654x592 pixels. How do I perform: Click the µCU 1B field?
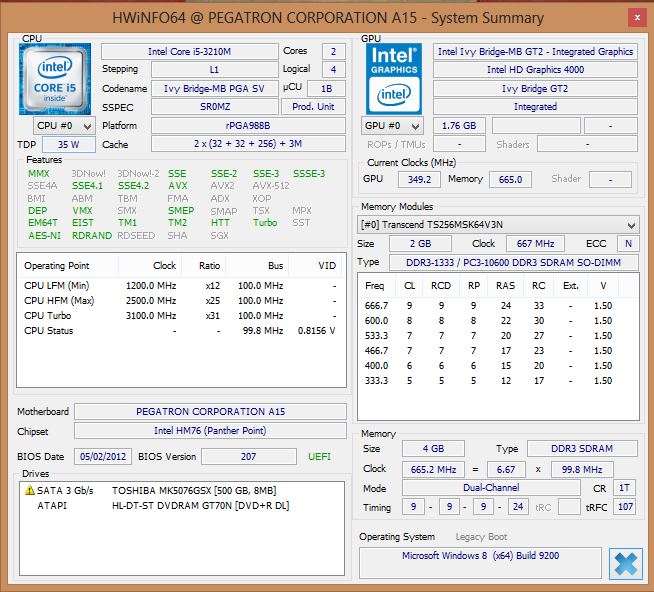tap(327, 88)
